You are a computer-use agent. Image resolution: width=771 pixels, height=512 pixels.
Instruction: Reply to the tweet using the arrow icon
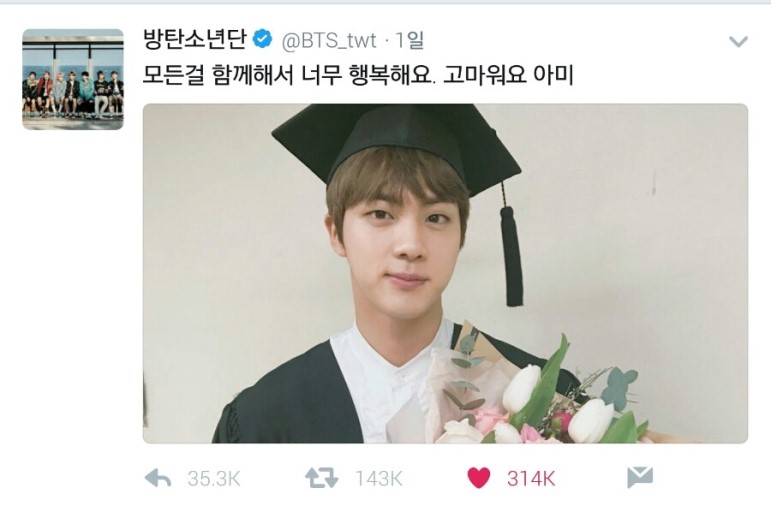point(158,478)
